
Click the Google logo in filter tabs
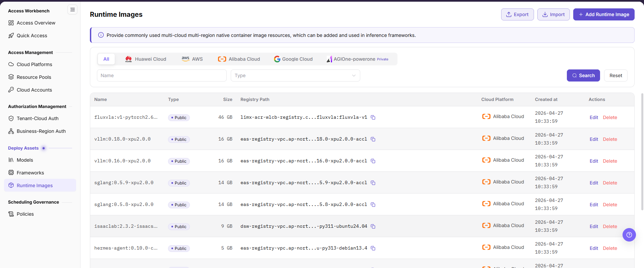click(277, 59)
